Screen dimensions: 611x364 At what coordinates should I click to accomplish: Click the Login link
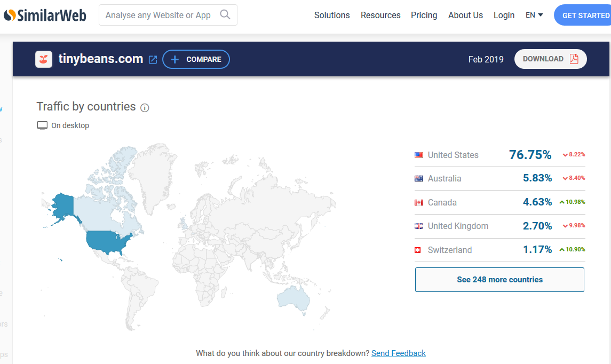(504, 15)
